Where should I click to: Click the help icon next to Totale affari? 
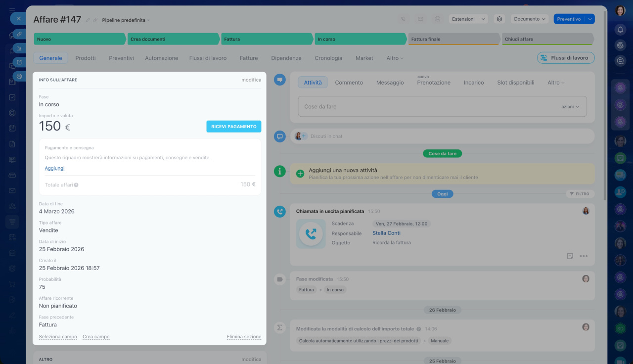pyautogui.click(x=76, y=185)
